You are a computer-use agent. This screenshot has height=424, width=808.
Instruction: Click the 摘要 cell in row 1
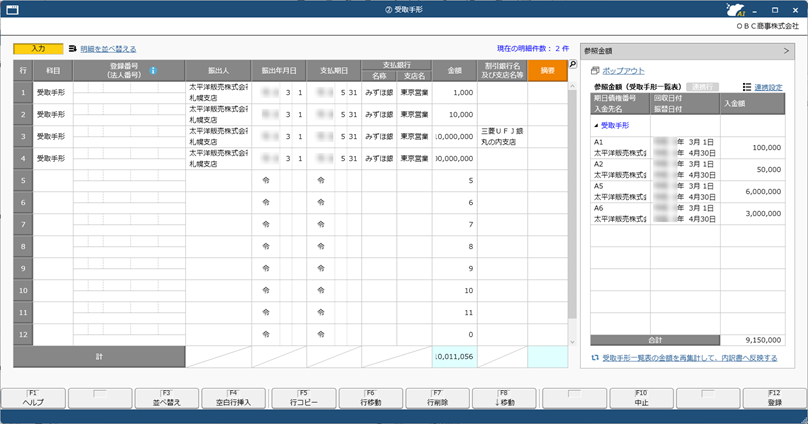click(547, 93)
